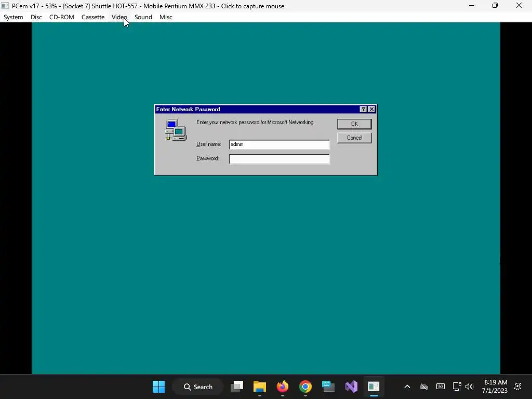Click the cloud sync tray icon
Viewport: 532px width, 399px height.
[424, 387]
